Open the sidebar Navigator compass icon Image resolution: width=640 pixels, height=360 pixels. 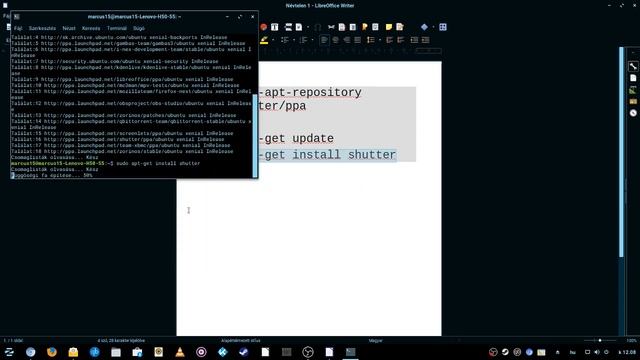633,113
